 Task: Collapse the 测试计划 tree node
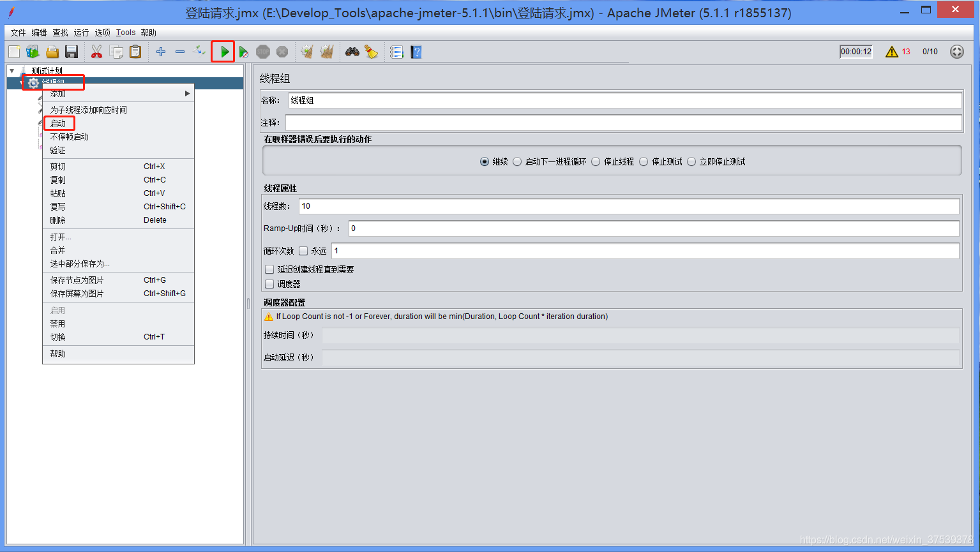(12, 70)
